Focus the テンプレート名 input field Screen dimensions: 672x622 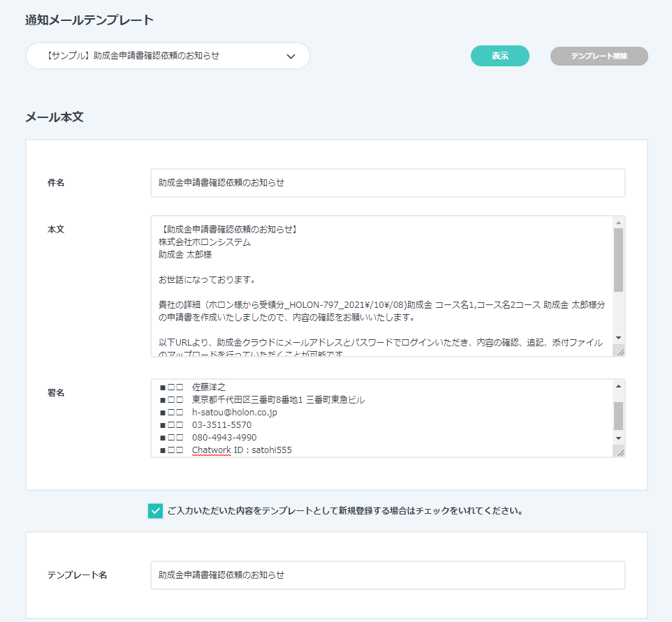388,575
